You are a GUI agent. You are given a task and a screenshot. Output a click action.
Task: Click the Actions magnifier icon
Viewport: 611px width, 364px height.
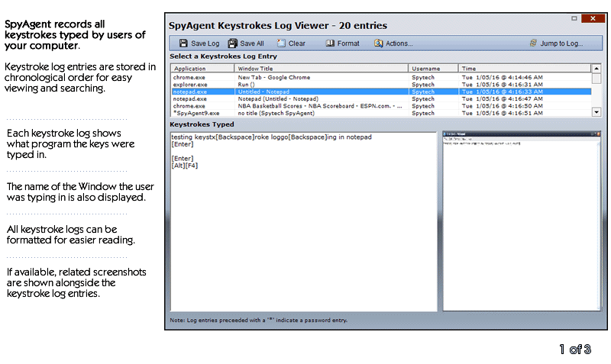[378, 43]
